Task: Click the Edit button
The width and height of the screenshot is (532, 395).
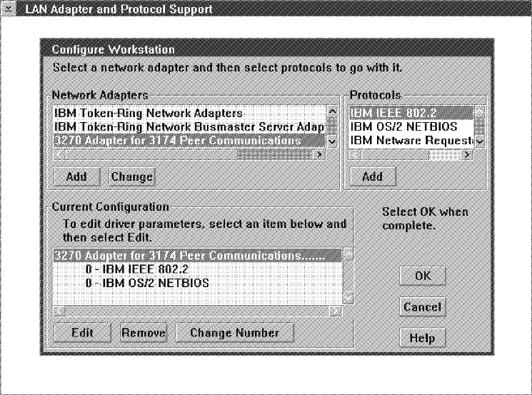Action: click(x=82, y=333)
